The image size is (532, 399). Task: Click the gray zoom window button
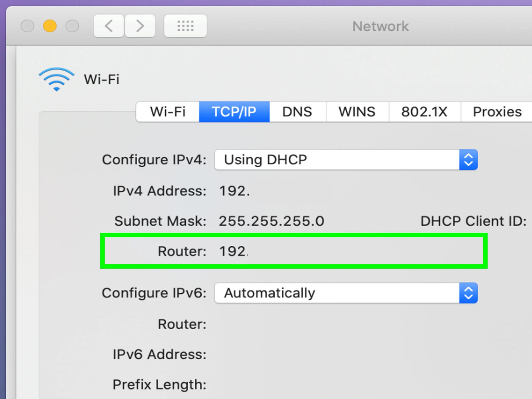point(72,26)
